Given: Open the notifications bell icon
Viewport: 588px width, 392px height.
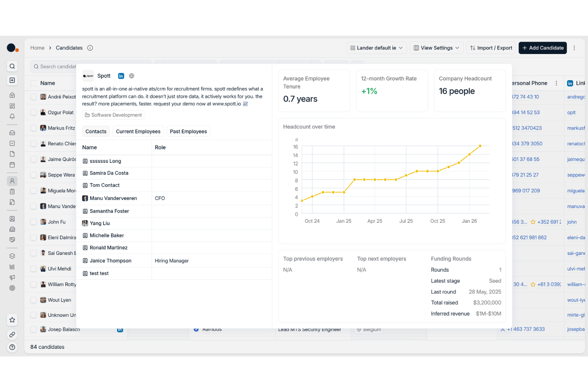Looking at the screenshot, I should (12, 116).
